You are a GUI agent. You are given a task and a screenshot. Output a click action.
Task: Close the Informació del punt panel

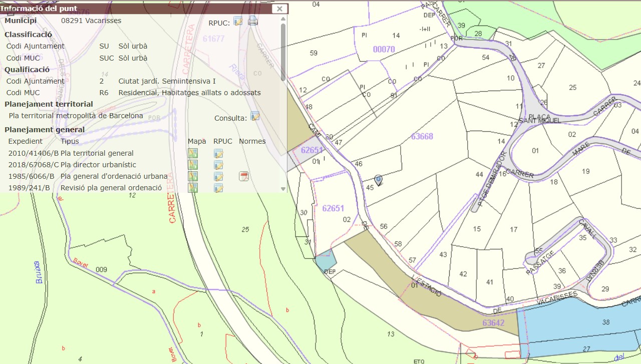pos(280,9)
